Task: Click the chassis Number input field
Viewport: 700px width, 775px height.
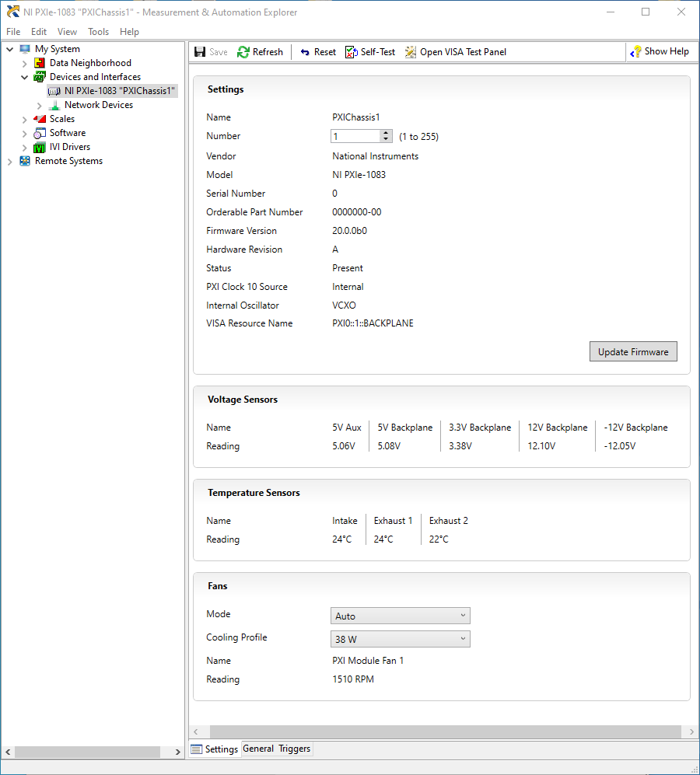Action: pyautogui.click(x=355, y=136)
